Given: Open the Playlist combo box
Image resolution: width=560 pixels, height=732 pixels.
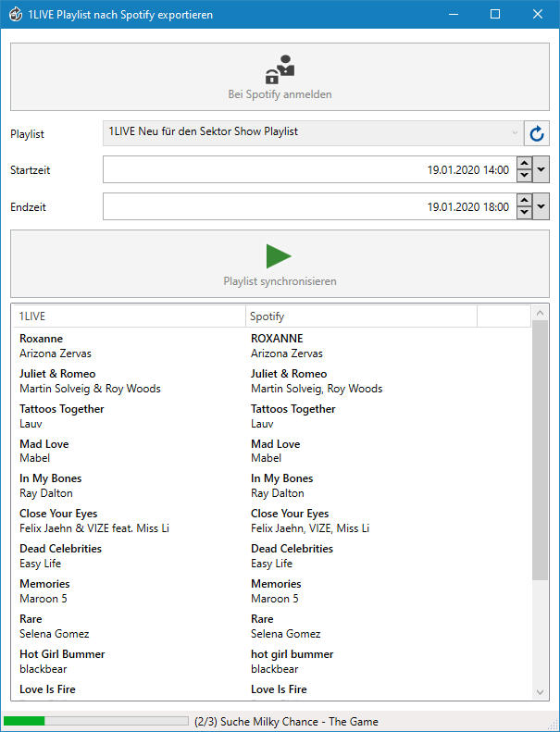Looking at the screenshot, I should [x=313, y=133].
